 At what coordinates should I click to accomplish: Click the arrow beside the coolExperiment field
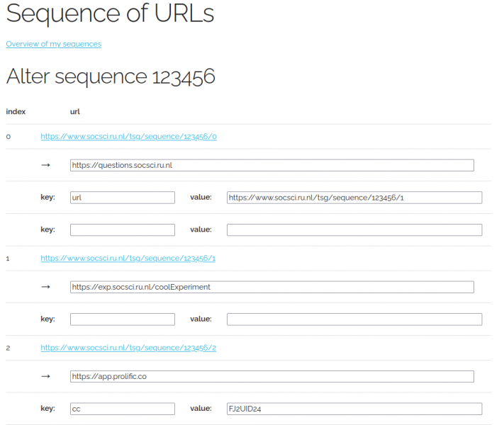(46, 287)
